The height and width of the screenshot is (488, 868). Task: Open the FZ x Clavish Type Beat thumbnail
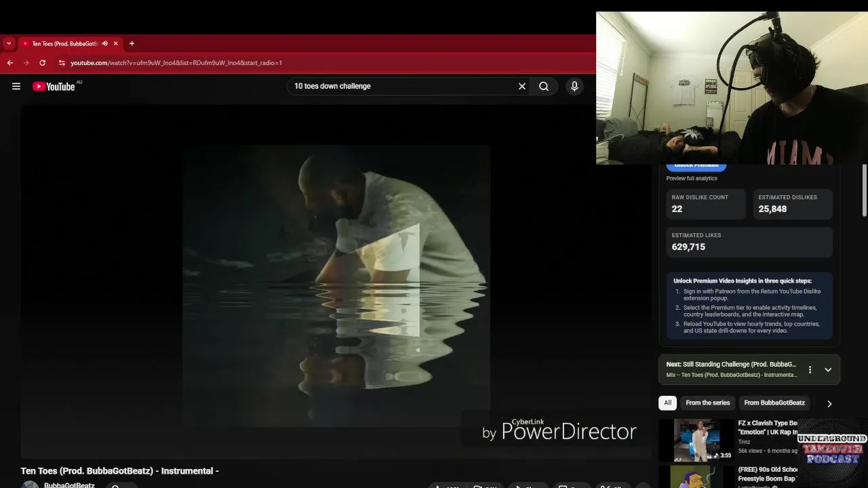point(696,440)
